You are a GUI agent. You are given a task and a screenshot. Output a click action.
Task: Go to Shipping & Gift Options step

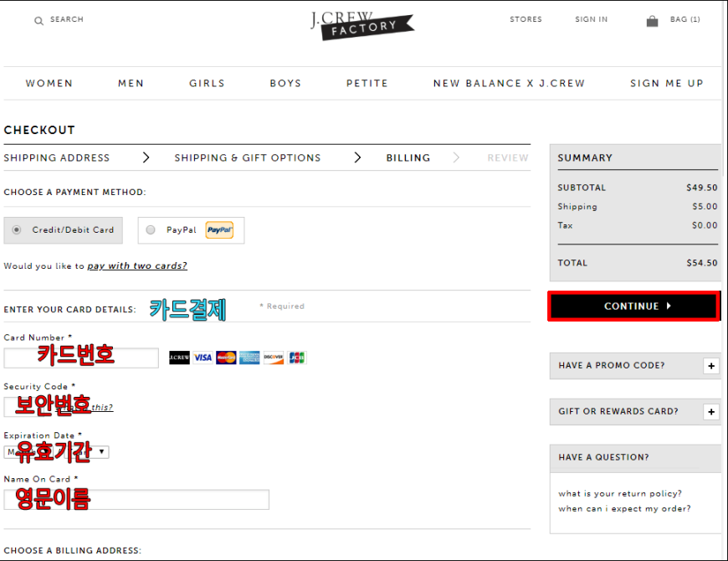248,158
